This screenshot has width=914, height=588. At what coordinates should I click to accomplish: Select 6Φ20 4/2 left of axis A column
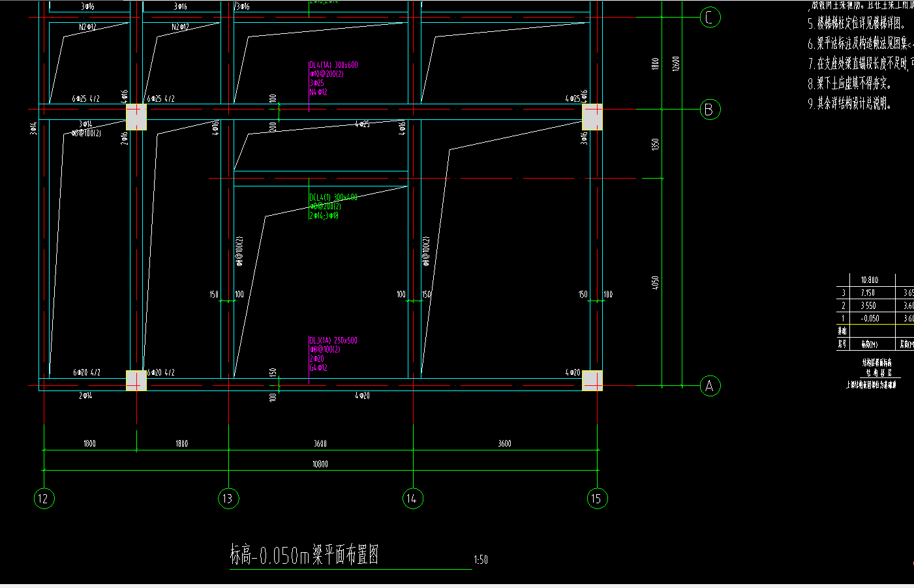(x=86, y=373)
